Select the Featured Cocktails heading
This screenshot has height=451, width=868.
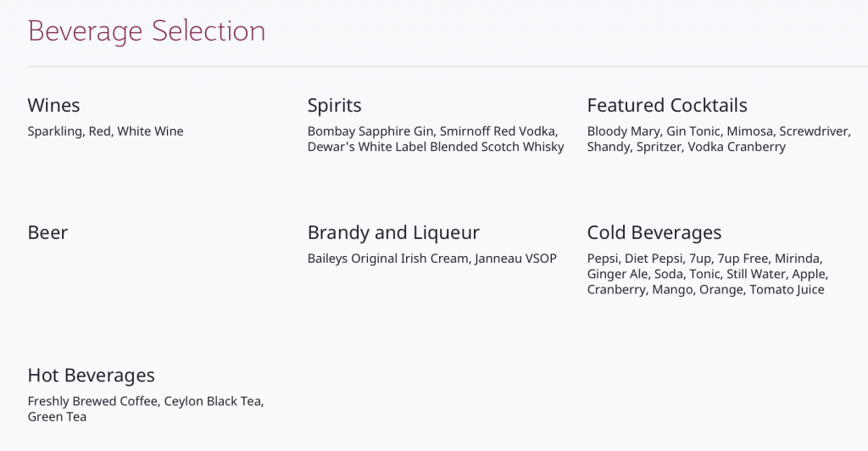pyautogui.click(x=667, y=105)
